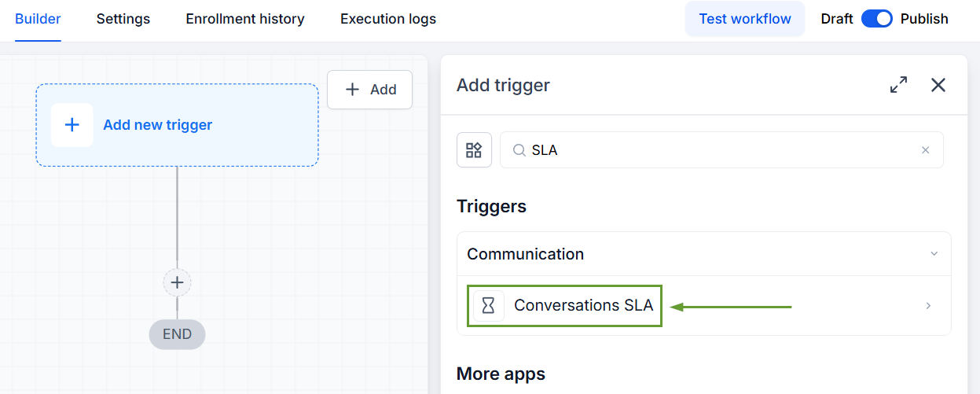Open the Enrollment history tab
This screenshot has width=980, height=394.
pyautogui.click(x=245, y=19)
